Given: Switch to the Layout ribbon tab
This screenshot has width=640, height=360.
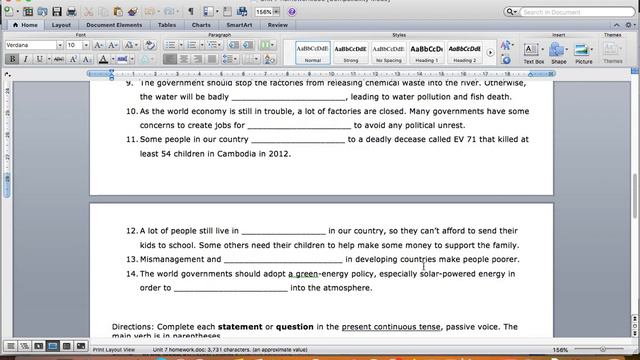Looking at the screenshot, I should pos(61,25).
